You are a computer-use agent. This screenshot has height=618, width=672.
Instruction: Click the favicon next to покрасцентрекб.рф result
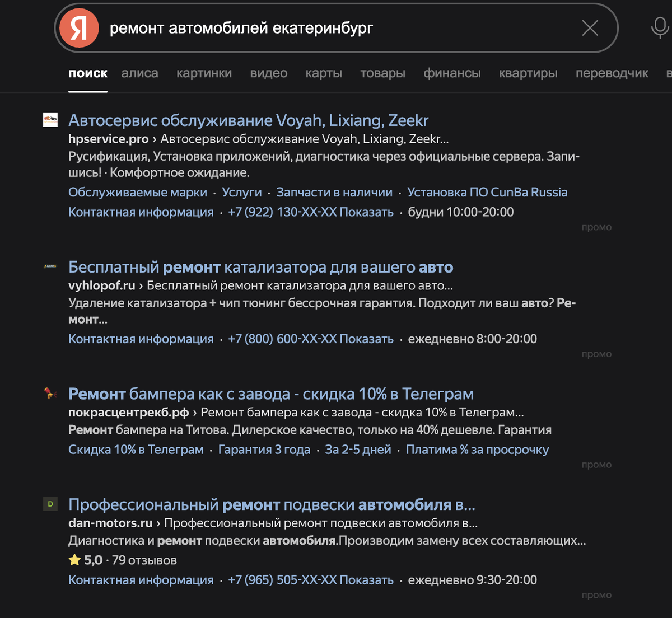pos(50,394)
